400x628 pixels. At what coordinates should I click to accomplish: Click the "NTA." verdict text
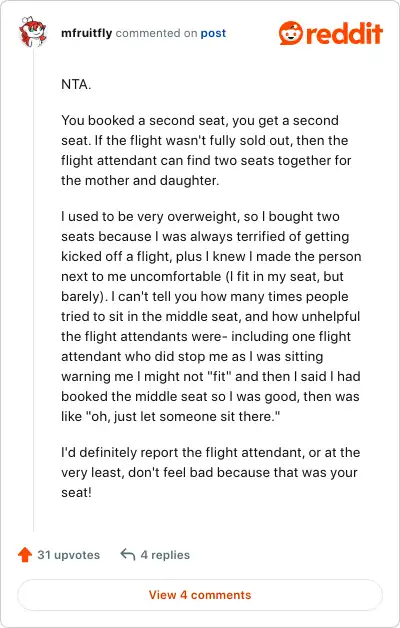[x=76, y=85]
